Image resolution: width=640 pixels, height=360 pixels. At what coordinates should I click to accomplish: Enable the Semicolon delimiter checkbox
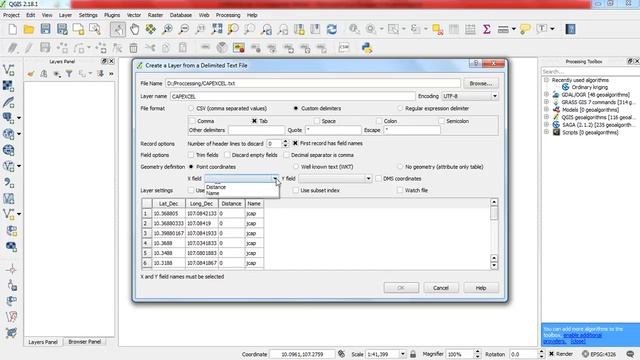click(441, 121)
